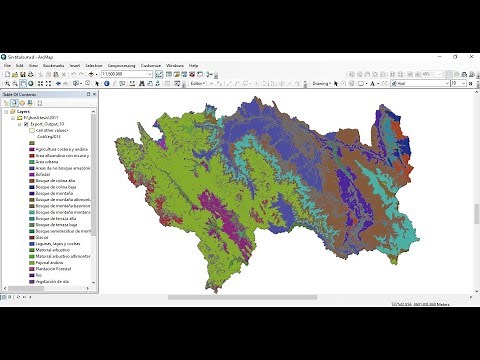This screenshot has width=480, height=360.
Task: Open the layout zoom percent dropdown
Action: (439, 74)
